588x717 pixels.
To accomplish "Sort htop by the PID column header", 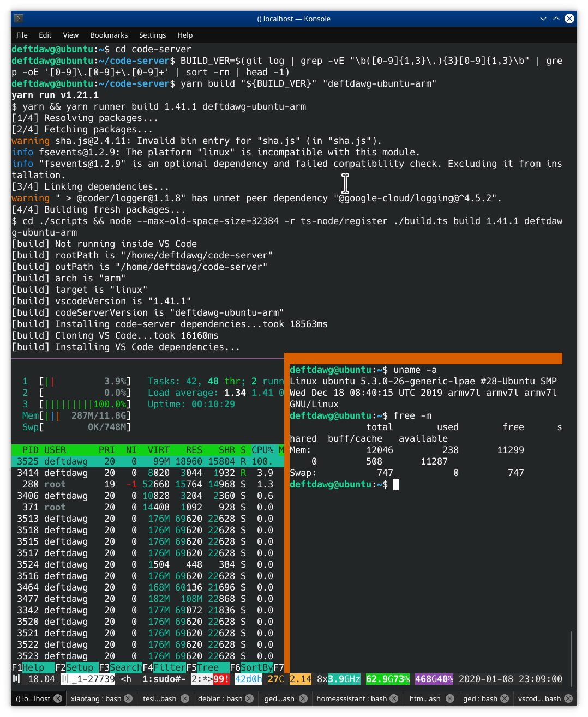I will click(x=31, y=450).
